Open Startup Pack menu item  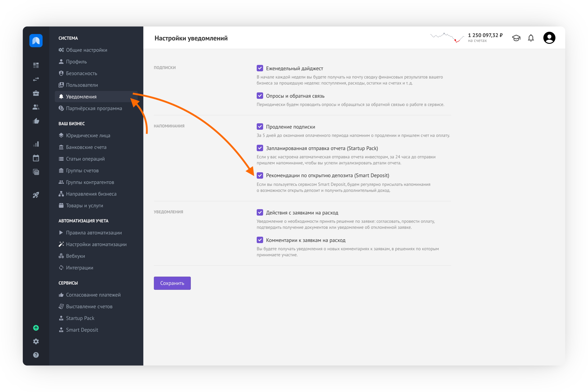click(96, 318)
